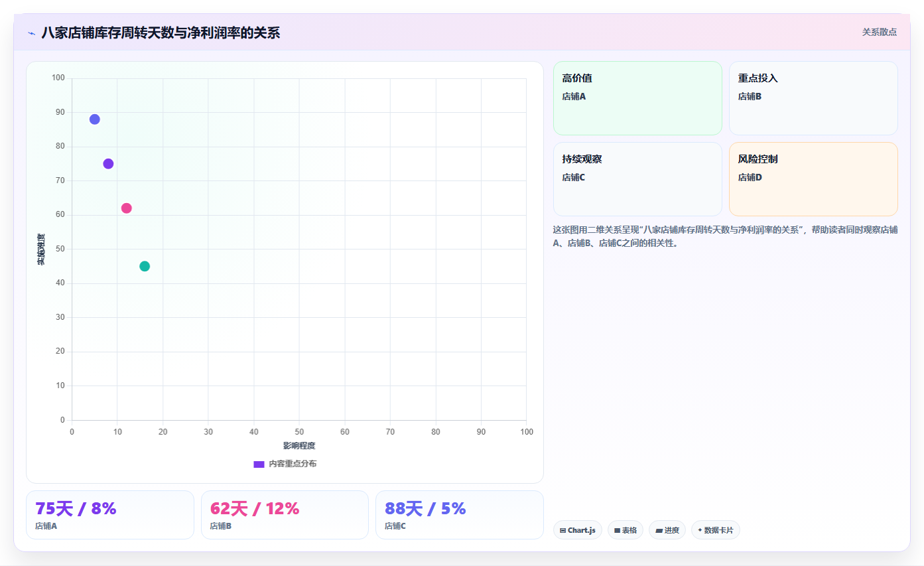
Task: Select the teal scatter point near 45
Action: [145, 266]
